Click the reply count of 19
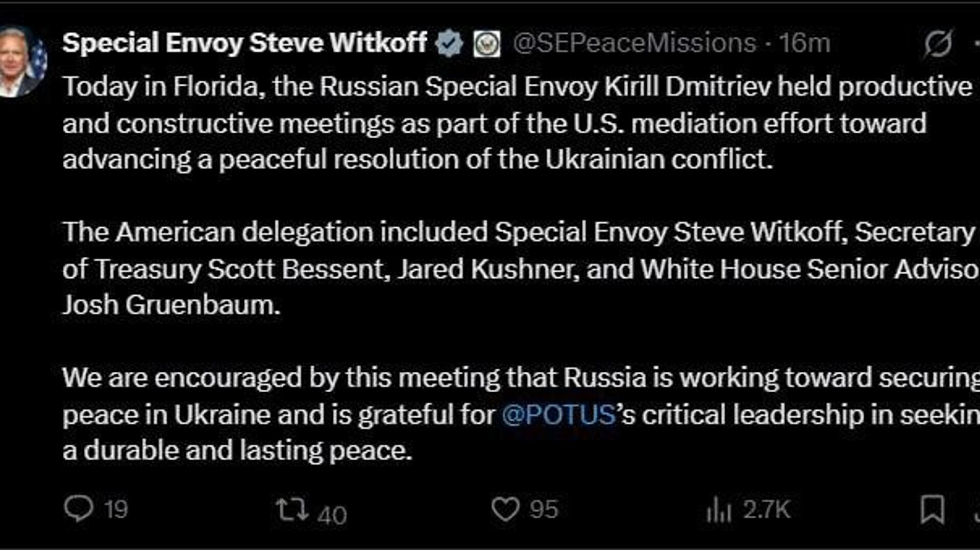This screenshot has width=980, height=550. [116, 510]
